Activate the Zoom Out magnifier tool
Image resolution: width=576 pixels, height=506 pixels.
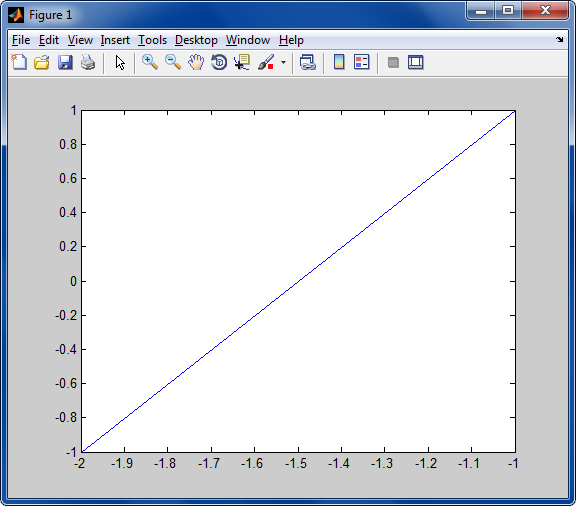pos(173,62)
